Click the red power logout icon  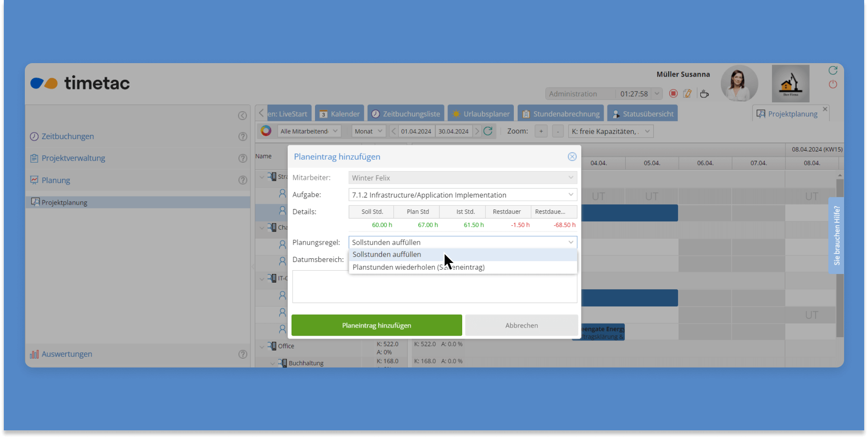point(833,85)
